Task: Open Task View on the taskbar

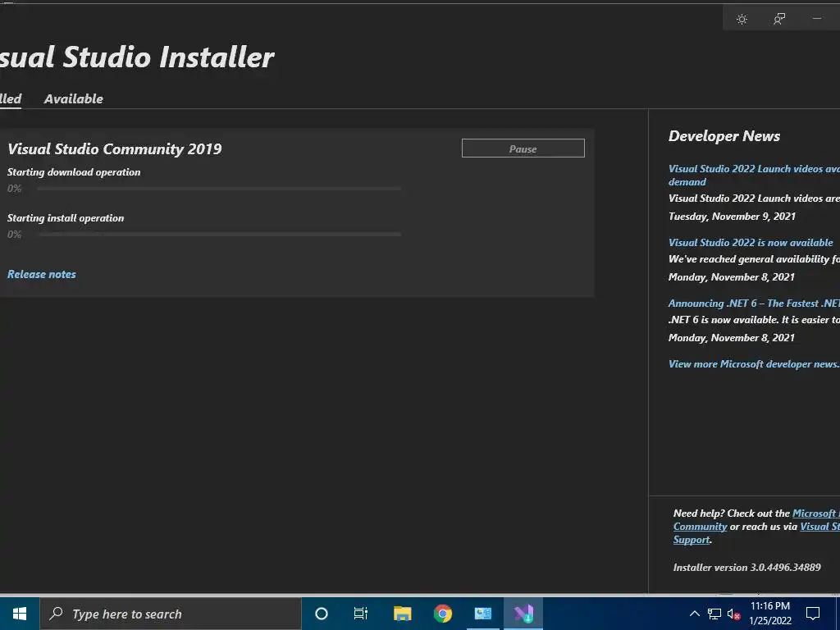Action: click(361, 614)
